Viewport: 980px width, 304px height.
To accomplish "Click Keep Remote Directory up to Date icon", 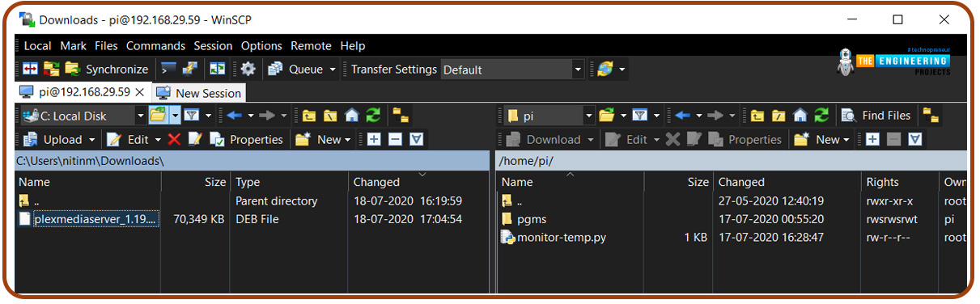I will [218, 70].
